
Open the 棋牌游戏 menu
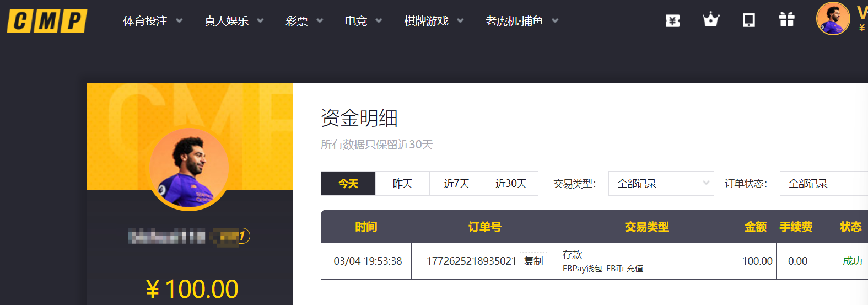tap(433, 21)
